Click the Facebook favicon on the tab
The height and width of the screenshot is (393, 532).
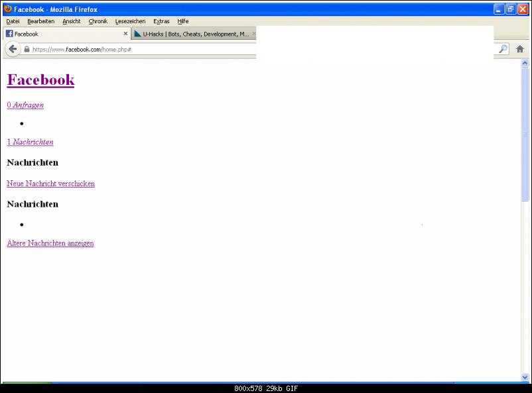9,34
